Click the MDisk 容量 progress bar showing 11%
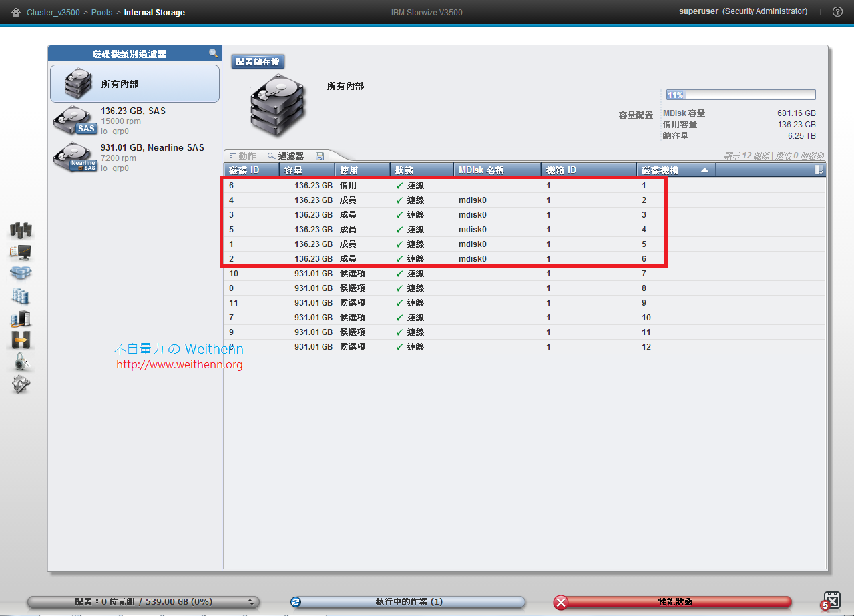854x616 pixels. pyautogui.click(x=740, y=94)
